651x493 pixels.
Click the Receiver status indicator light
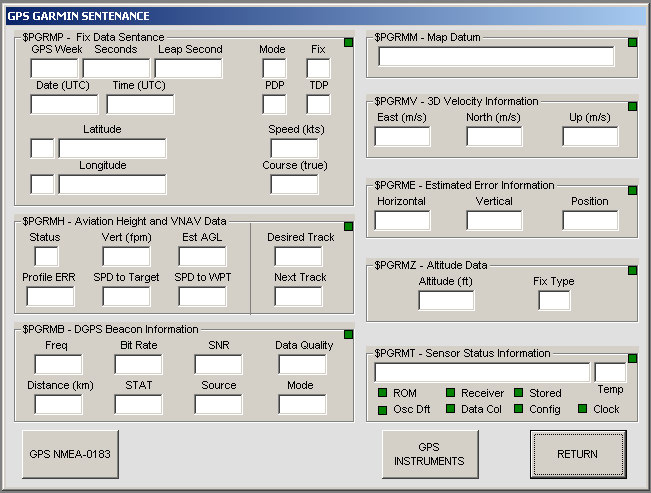(450, 392)
